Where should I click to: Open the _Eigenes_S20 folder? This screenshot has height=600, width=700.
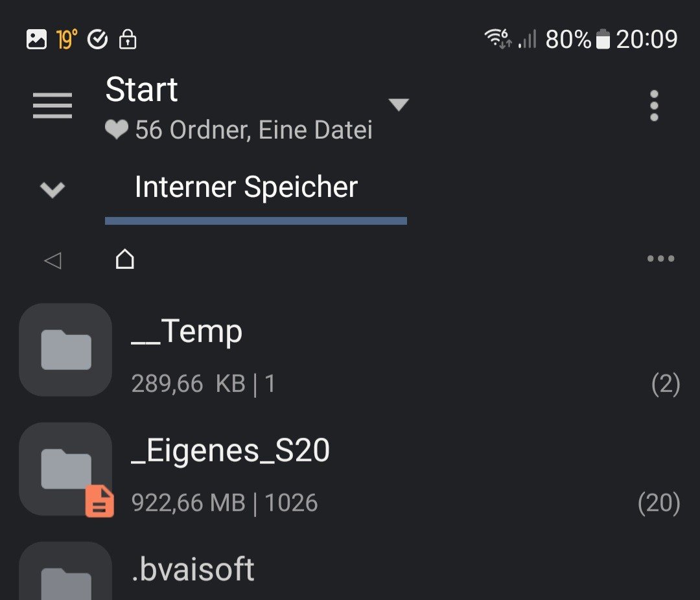230,451
